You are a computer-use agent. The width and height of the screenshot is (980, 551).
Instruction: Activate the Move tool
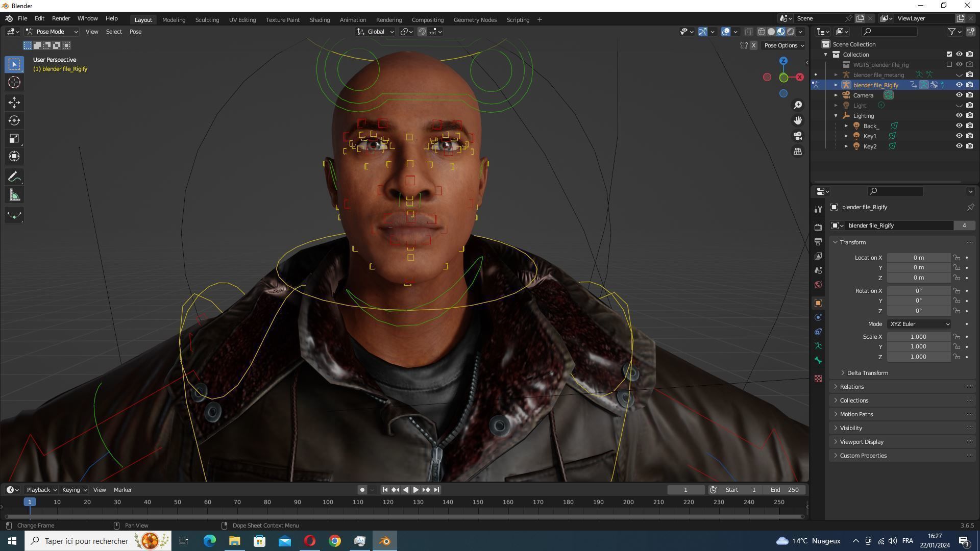pos(14,103)
